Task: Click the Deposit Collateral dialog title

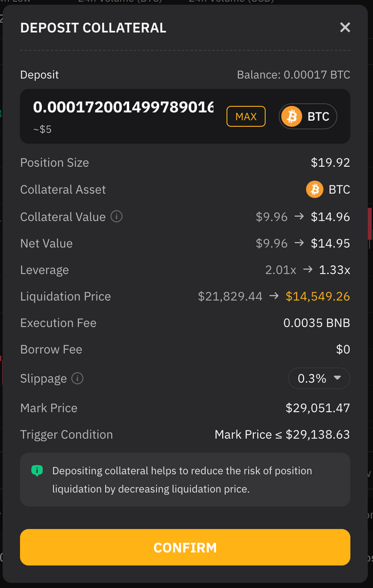Action: pos(93,28)
